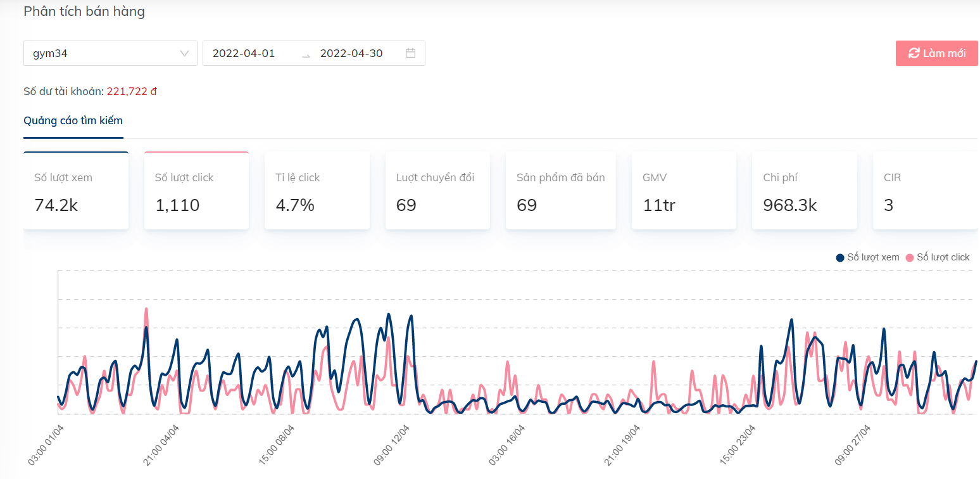
Task: Toggle the Số lượt xem legend series
Action: pos(868,257)
